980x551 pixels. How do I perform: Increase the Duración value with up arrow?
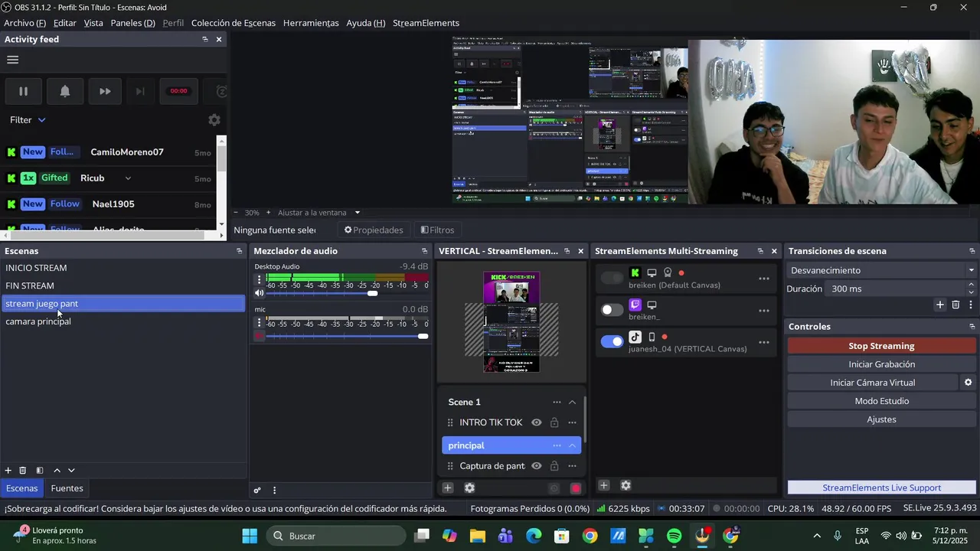click(x=971, y=285)
